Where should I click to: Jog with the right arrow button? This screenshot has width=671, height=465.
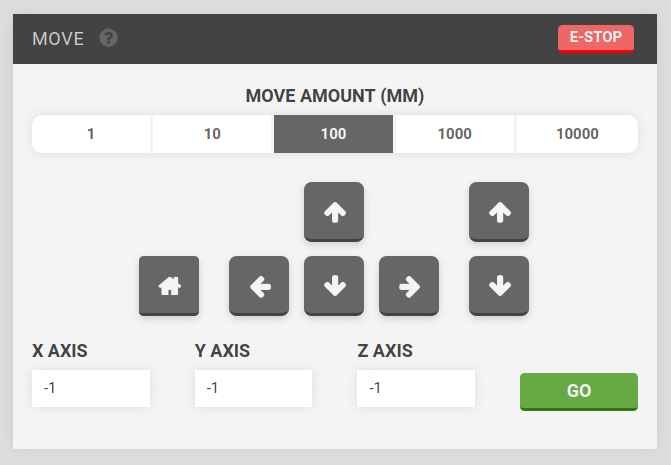pyautogui.click(x=409, y=286)
